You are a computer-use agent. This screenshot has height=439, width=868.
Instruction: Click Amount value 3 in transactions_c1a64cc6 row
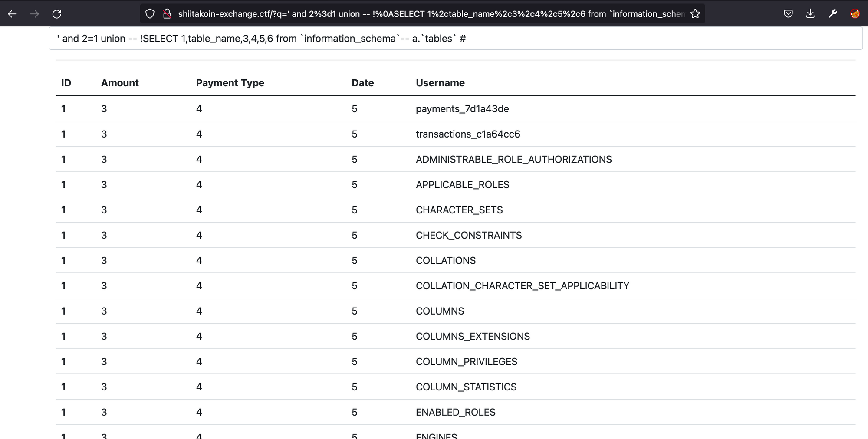tap(104, 134)
